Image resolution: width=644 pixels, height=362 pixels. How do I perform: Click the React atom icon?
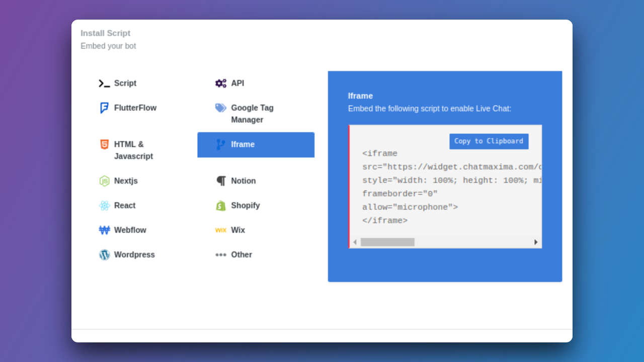104,206
